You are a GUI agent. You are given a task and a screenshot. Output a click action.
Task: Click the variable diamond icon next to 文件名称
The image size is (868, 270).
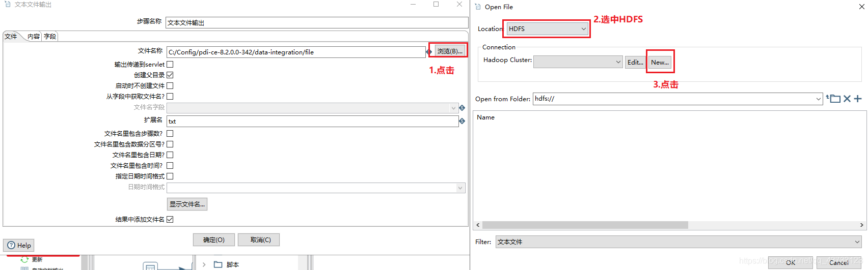tap(429, 52)
